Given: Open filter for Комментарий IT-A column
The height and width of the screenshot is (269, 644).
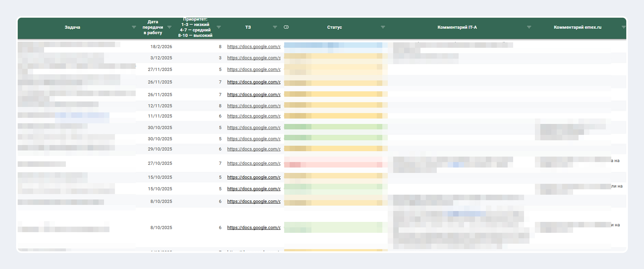Looking at the screenshot, I should [529, 27].
